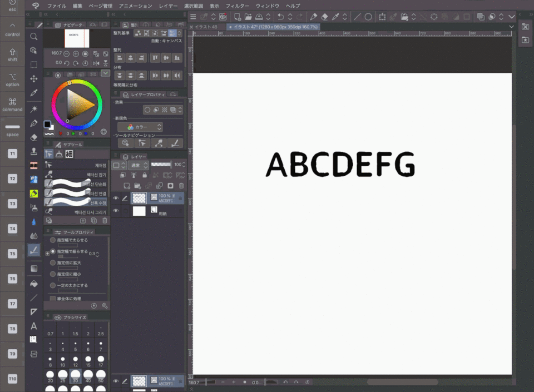
Task: Open the レイヤー menu
Action: coord(168,6)
